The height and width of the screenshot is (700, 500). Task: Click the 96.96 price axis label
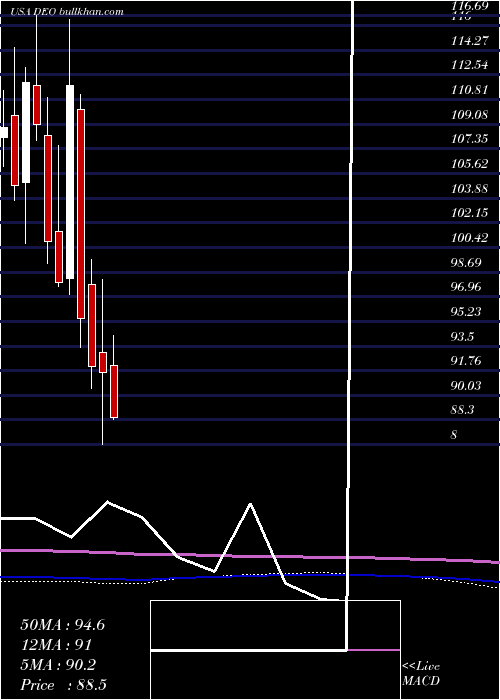(466, 287)
